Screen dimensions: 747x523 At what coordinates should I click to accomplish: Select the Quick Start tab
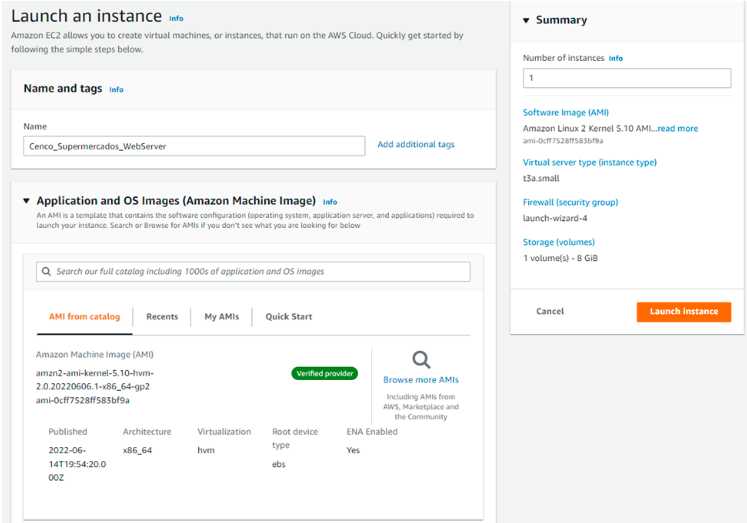click(x=288, y=317)
